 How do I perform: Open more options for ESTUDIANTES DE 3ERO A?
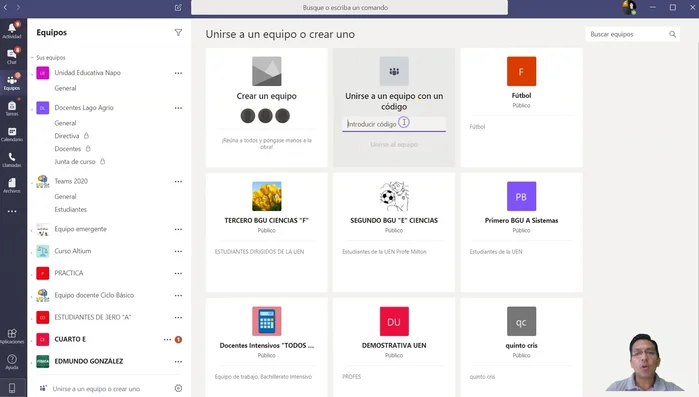click(178, 317)
